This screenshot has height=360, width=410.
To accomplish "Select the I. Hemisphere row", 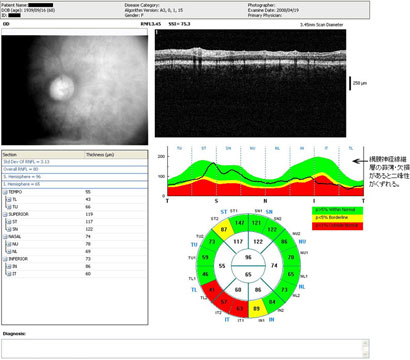I will click(75, 184).
